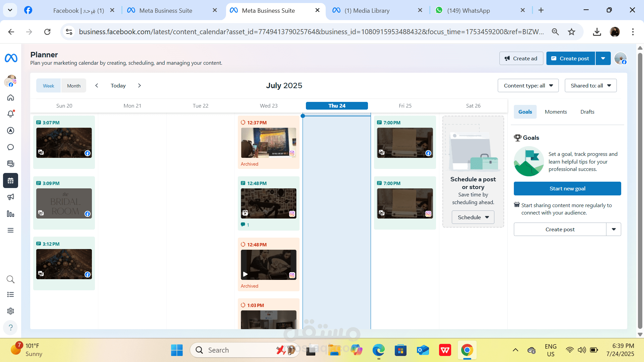
Task: Open Chrome's three-dot menu
Action: 633,32
